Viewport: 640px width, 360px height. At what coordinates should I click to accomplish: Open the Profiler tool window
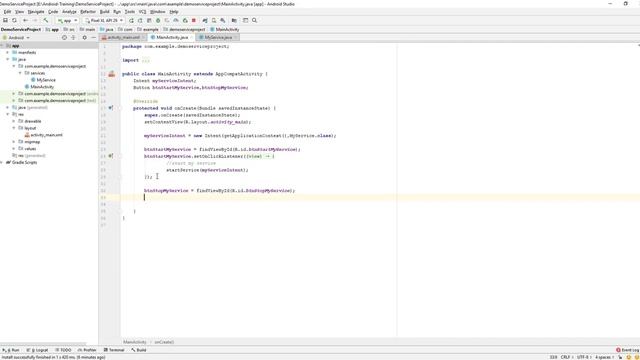click(x=87, y=350)
